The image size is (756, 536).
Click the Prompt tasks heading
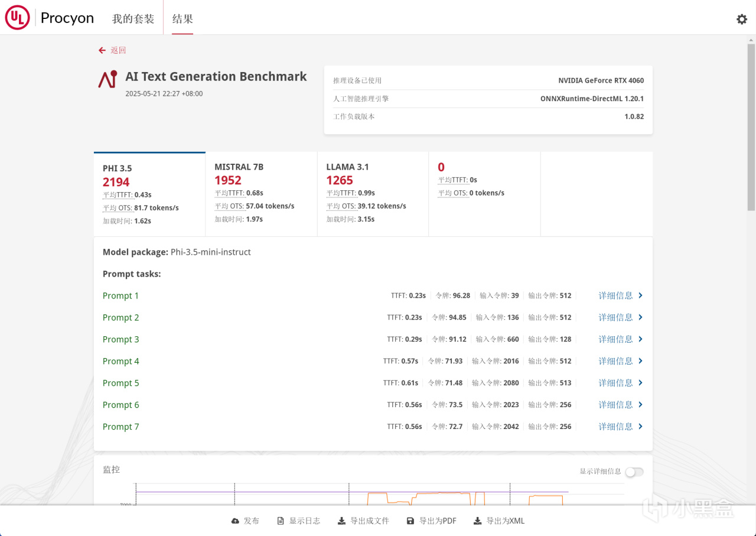click(132, 274)
